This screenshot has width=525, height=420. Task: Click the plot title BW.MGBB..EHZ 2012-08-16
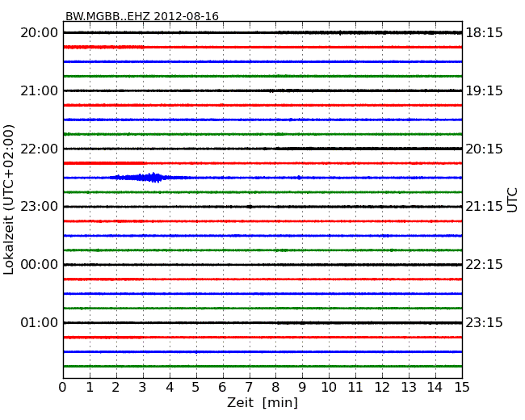point(141,16)
